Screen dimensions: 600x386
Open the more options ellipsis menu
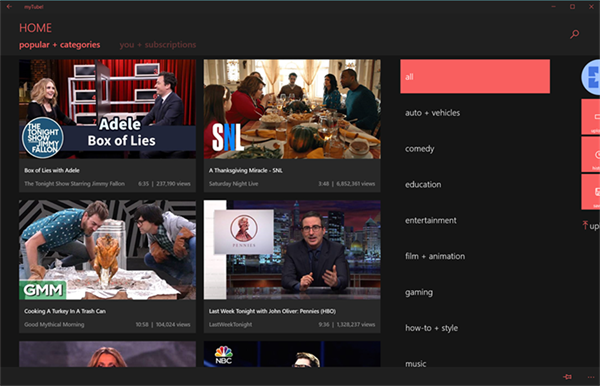coord(591,377)
